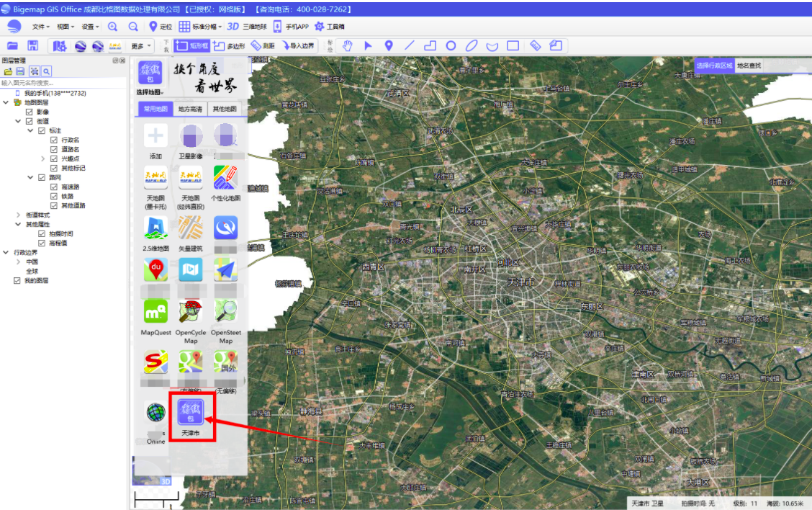Open the 标准分幅 dropdown
This screenshot has height=510, width=812.
click(x=200, y=27)
